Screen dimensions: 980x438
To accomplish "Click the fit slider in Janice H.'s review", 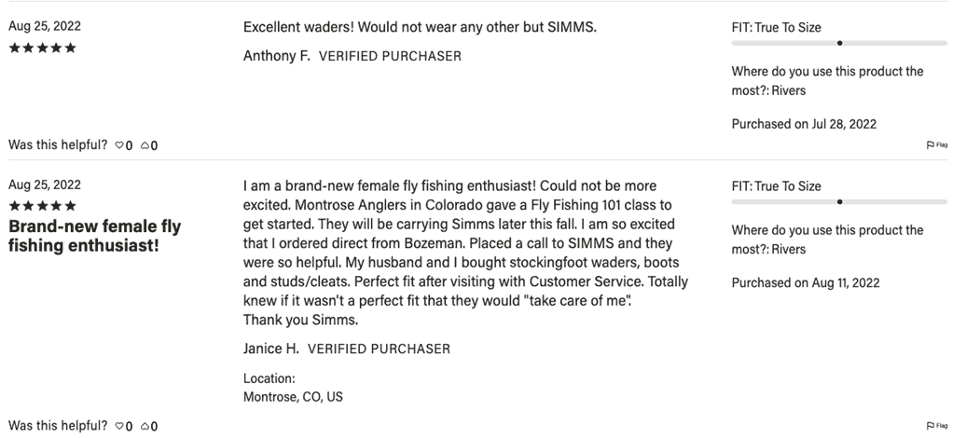I will (839, 201).
